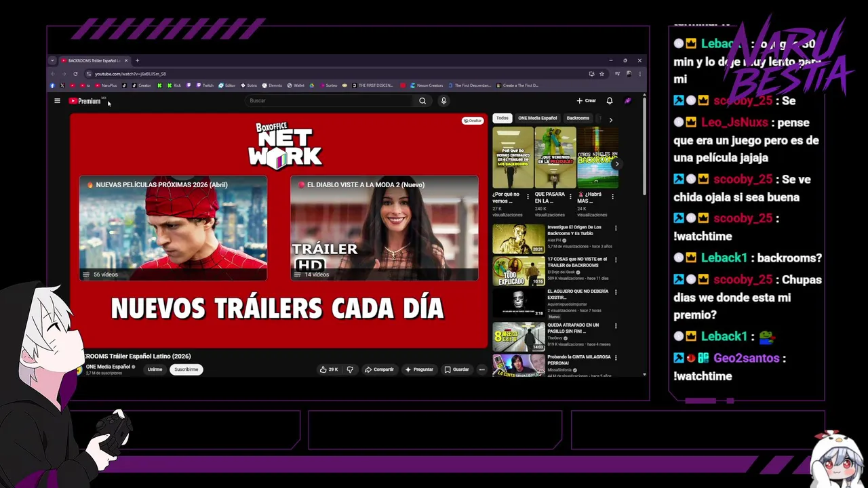Click the Unirme button
Image resolution: width=868 pixels, height=488 pixels.
click(155, 369)
